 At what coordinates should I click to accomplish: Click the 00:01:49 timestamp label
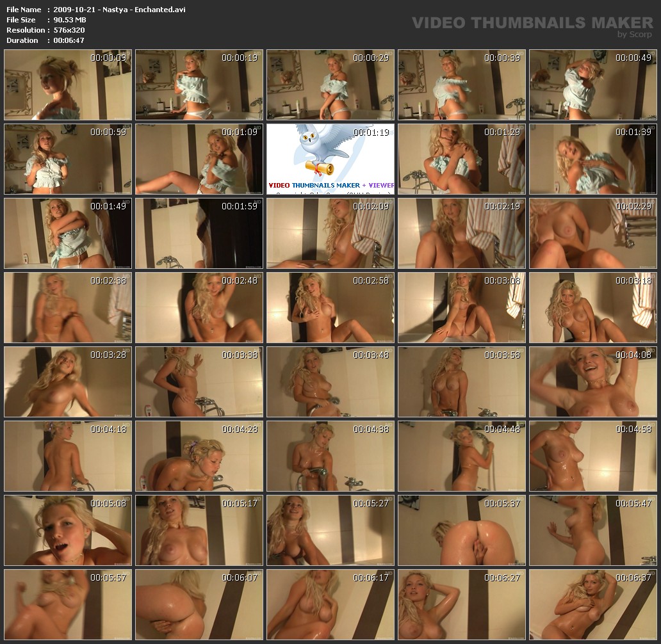(108, 206)
